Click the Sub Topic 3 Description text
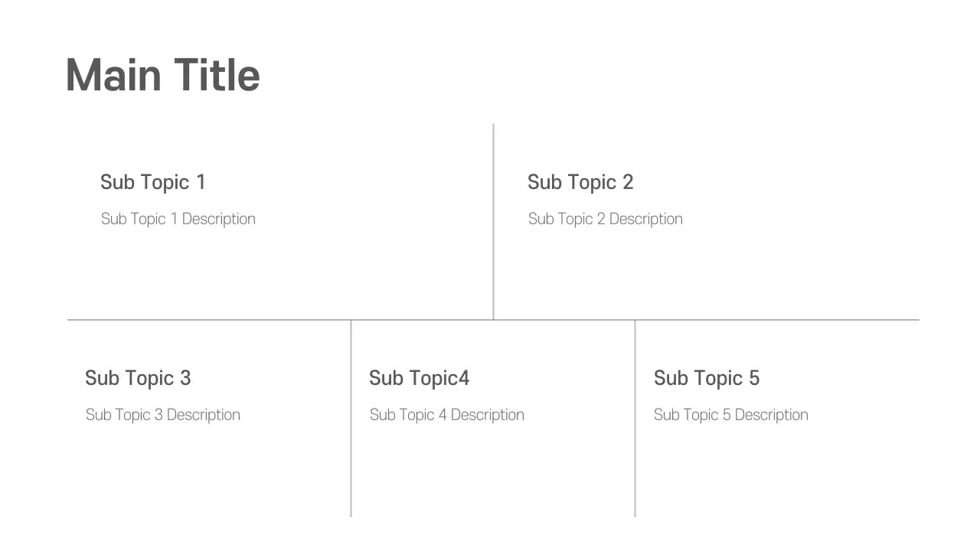The height and width of the screenshot is (551, 980). coord(163,415)
